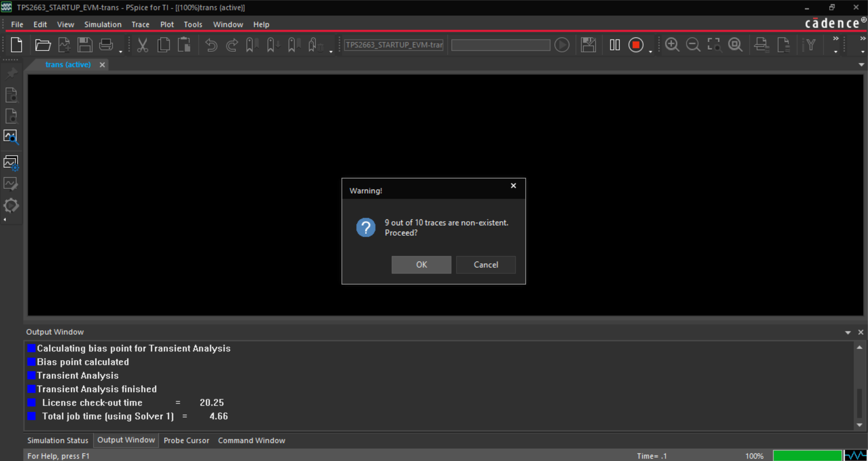868x461 pixels.
Task: Click the simulation profile name field
Action: (x=394, y=45)
